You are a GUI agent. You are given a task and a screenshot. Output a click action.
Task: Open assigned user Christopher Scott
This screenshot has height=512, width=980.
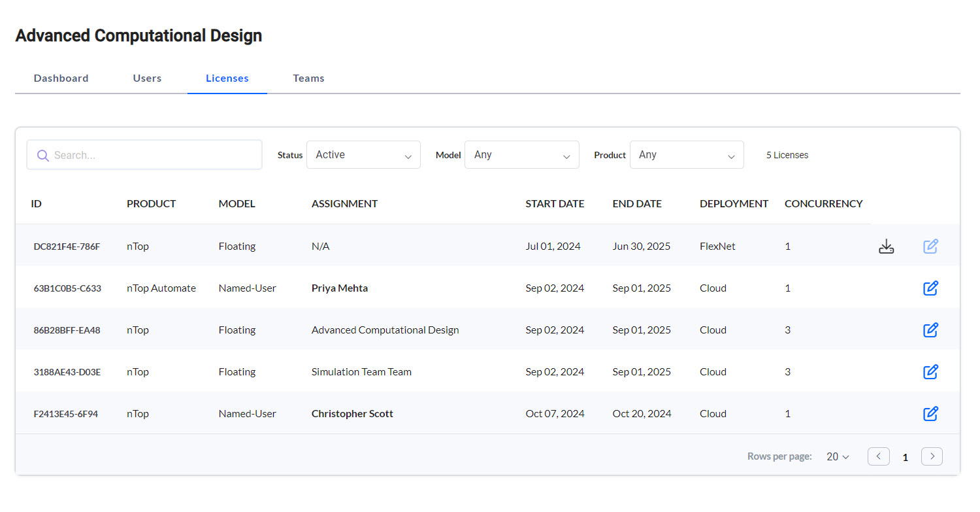click(x=352, y=414)
